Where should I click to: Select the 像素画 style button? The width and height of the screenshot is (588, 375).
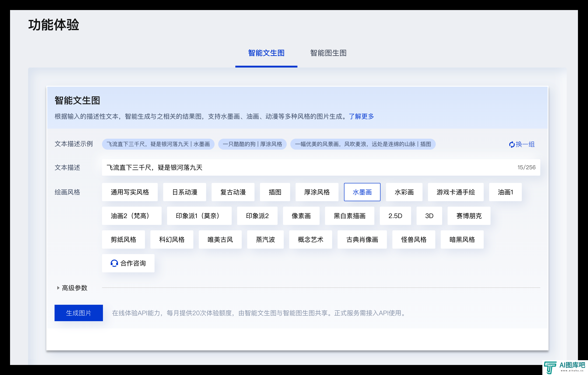301,216
